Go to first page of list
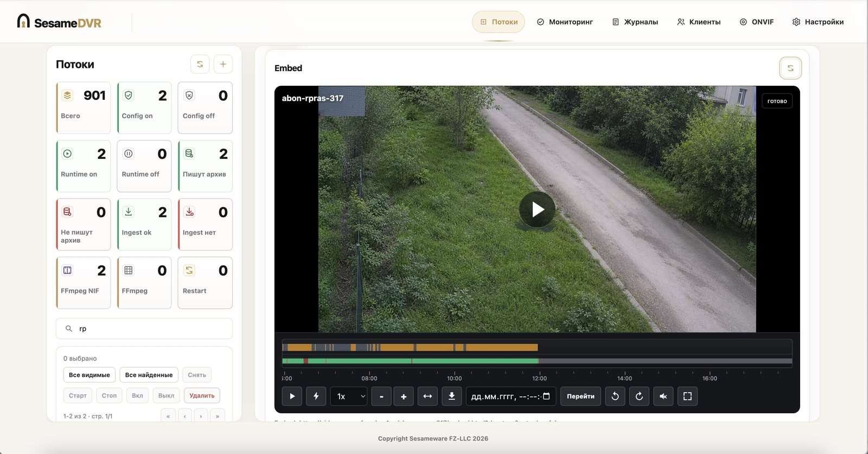Image resolution: width=868 pixels, height=454 pixels. [x=168, y=416]
